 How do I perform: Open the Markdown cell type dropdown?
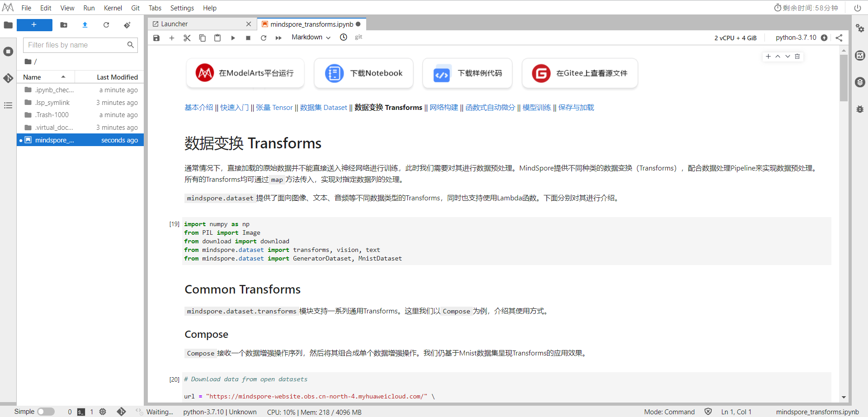point(311,37)
